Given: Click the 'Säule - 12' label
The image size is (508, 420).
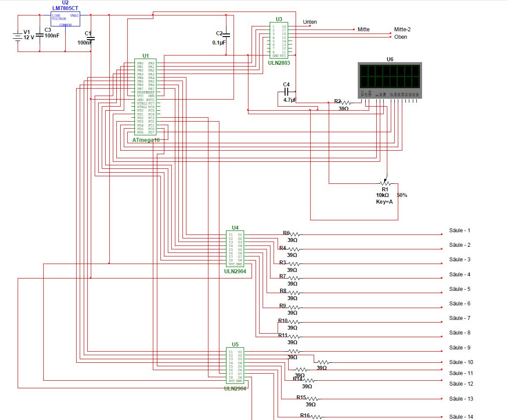Looking at the screenshot, I should coord(461,384).
